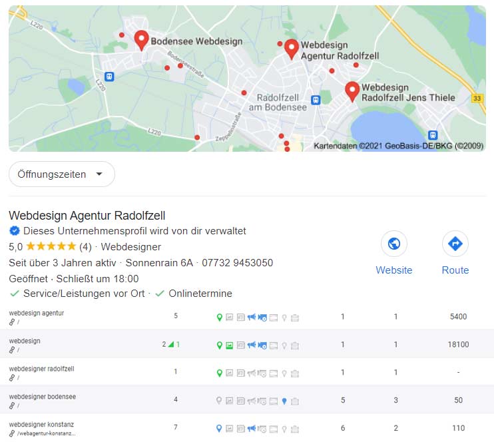This screenshot has height=448, width=494.
Task: Click the yellow road 33 badge on the map
Action: click(x=477, y=98)
